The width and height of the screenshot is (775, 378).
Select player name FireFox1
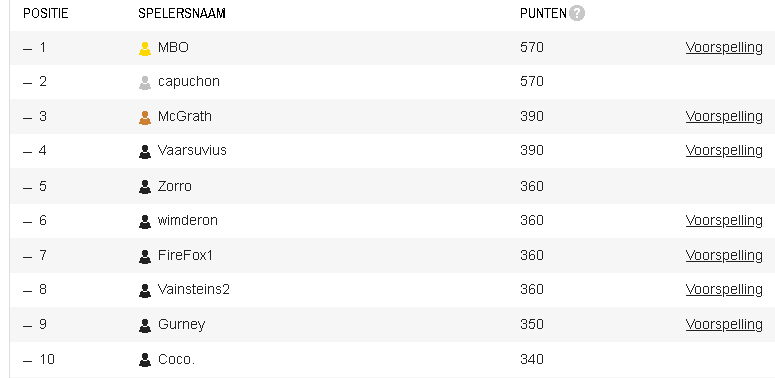point(185,255)
